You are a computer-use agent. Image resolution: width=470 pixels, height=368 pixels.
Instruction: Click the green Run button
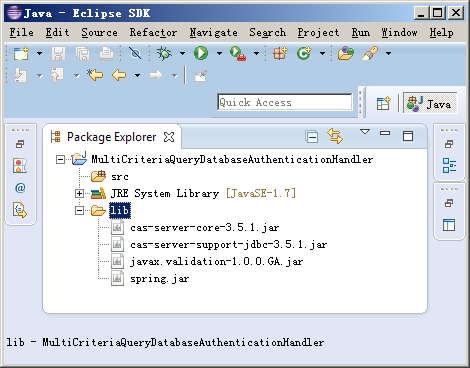(201, 53)
